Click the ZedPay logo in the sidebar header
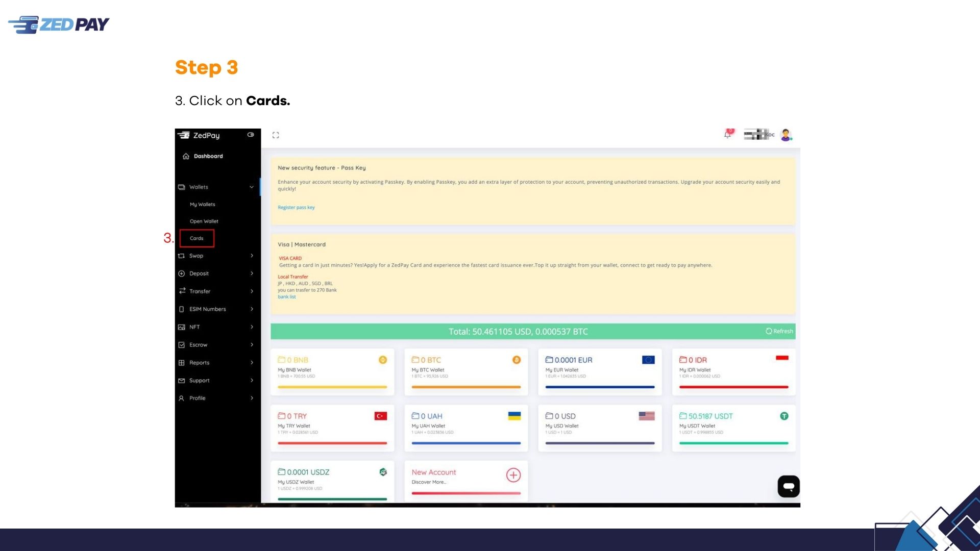The width and height of the screenshot is (980, 551). (199, 135)
